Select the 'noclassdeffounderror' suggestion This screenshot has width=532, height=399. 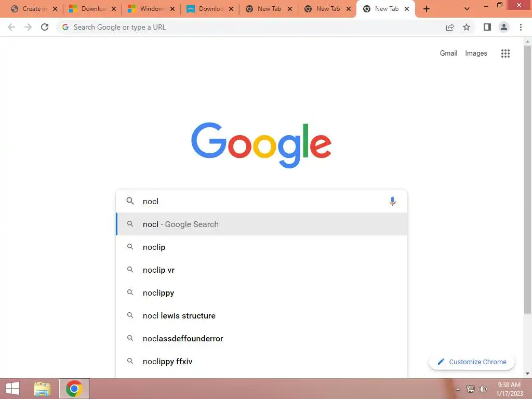pos(262,339)
